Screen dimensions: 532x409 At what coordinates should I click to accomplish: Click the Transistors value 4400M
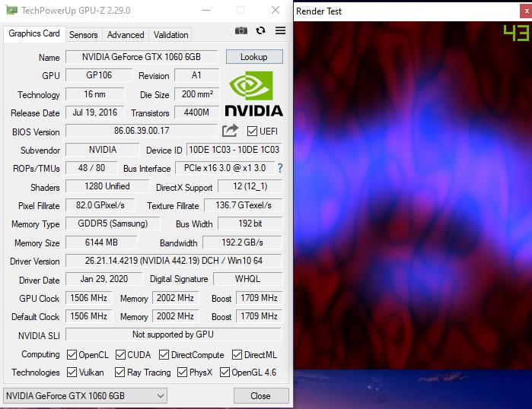pos(197,113)
